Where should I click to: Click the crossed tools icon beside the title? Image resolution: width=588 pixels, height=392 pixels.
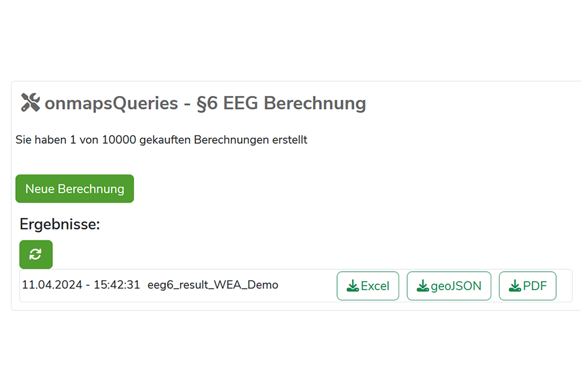click(29, 102)
